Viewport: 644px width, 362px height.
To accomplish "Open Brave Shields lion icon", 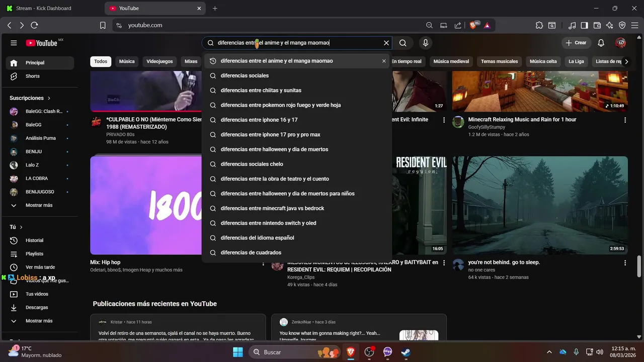I will coord(473,25).
